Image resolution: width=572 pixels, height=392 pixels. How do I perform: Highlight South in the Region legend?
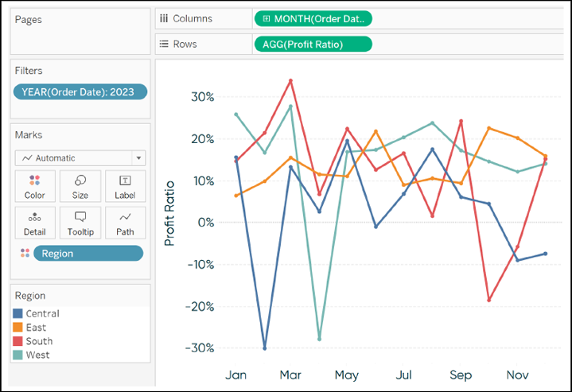39,341
